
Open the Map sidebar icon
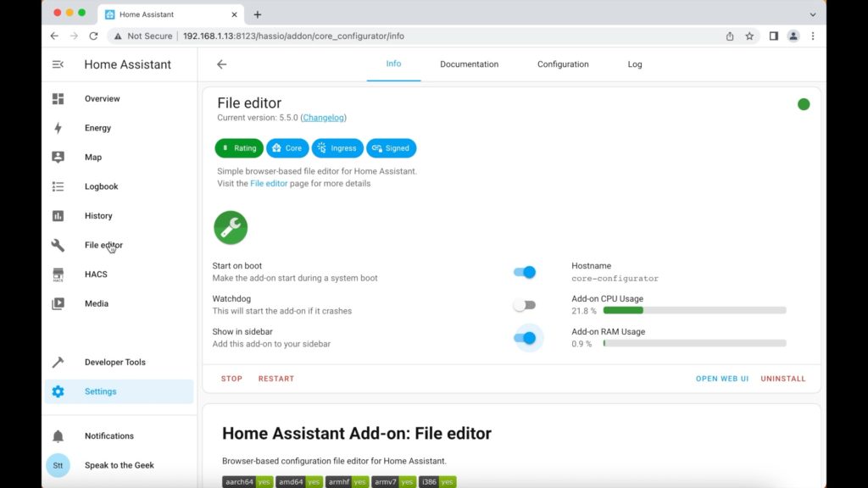tap(58, 157)
